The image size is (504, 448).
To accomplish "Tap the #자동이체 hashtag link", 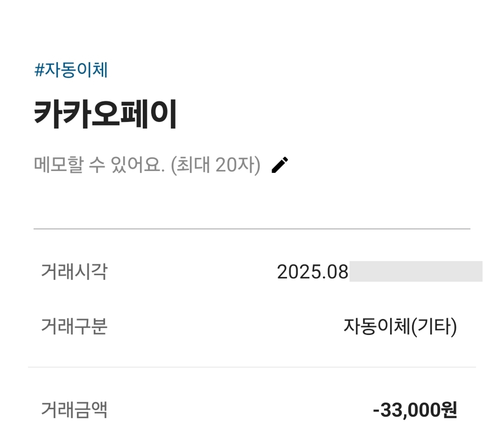I will [71, 70].
